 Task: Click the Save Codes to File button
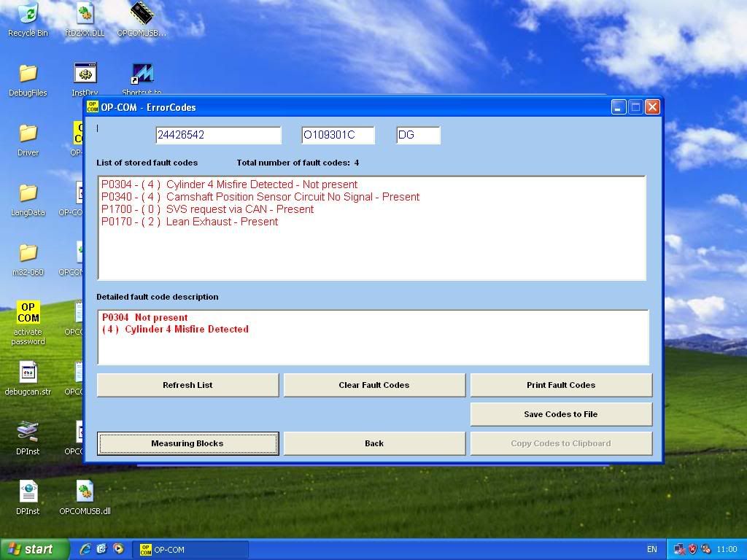[x=561, y=414]
